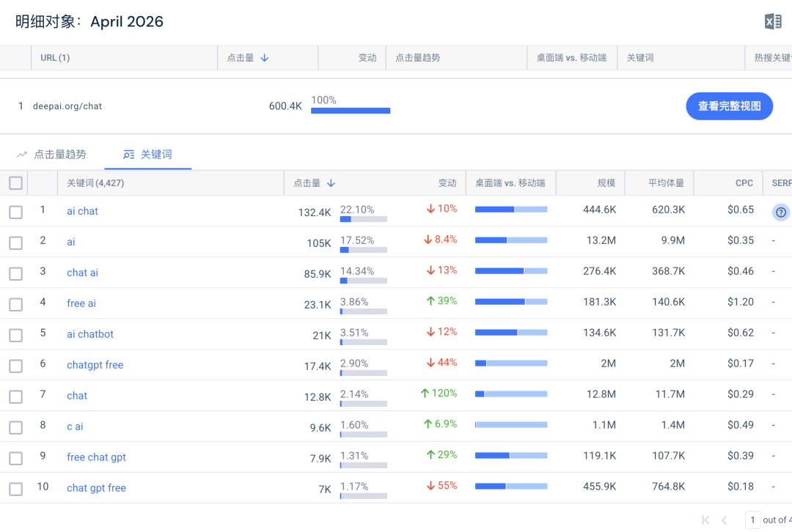Image resolution: width=792 pixels, height=532 pixels.
Task: Click the 120% change value for chat
Action: (x=439, y=394)
